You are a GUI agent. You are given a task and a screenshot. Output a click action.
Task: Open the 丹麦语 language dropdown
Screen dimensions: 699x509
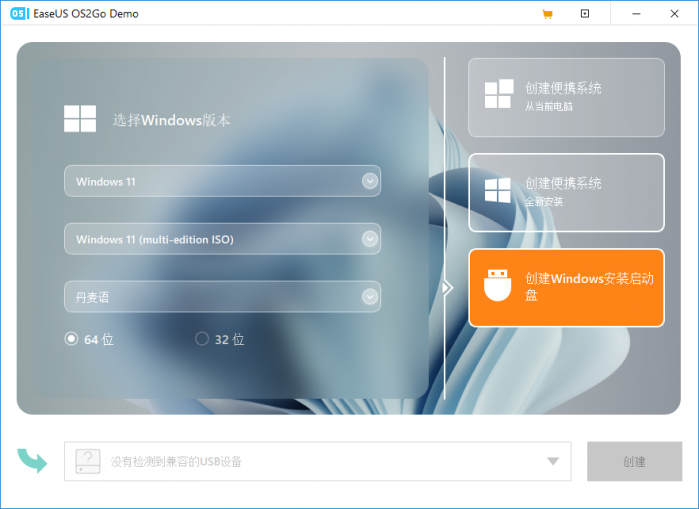222,296
